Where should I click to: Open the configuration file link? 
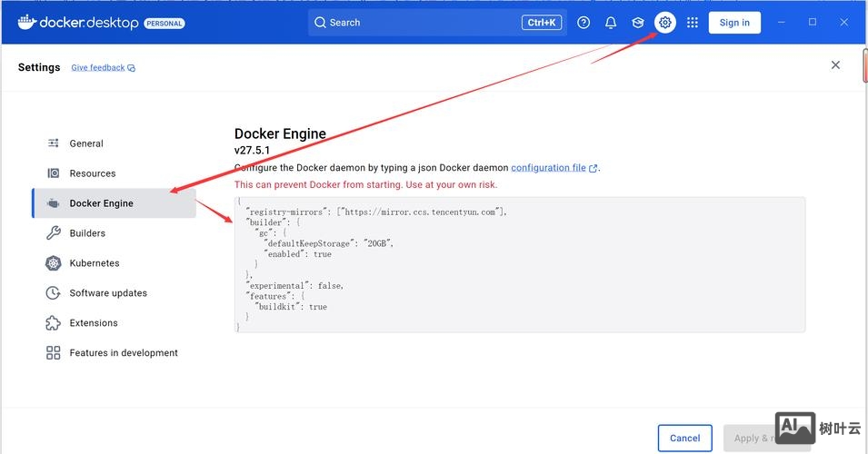tap(548, 168)
